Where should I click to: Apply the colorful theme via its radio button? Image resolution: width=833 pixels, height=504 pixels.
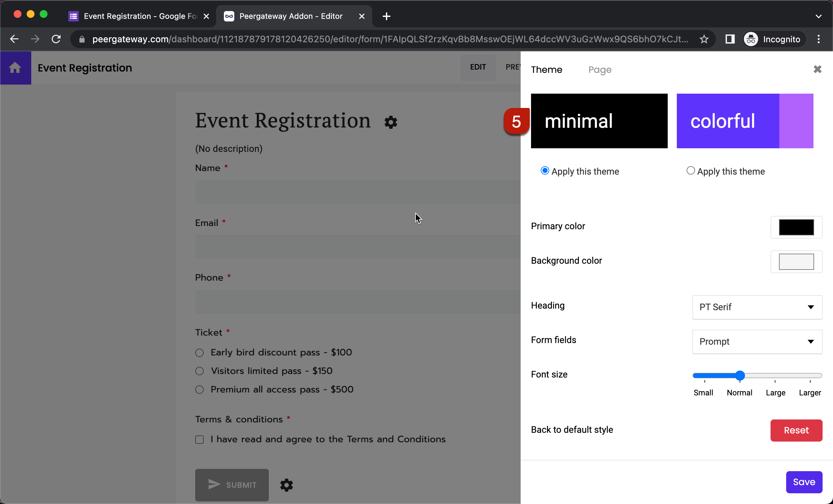click(x=691, y=171)
